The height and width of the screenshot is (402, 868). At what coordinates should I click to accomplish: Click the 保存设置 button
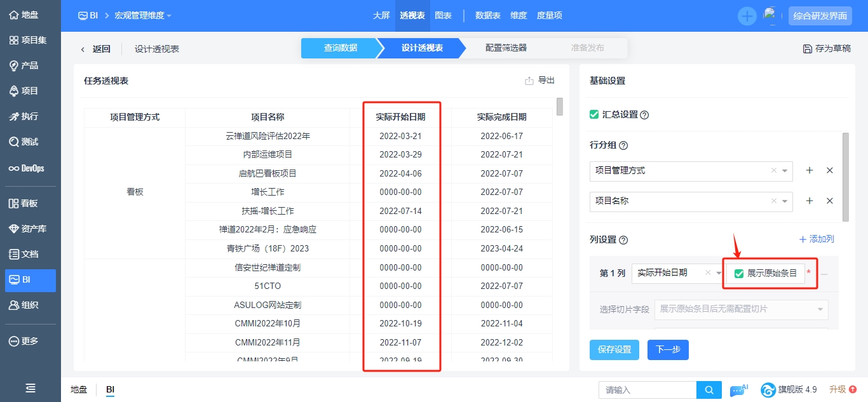click(x=614, y=350)
